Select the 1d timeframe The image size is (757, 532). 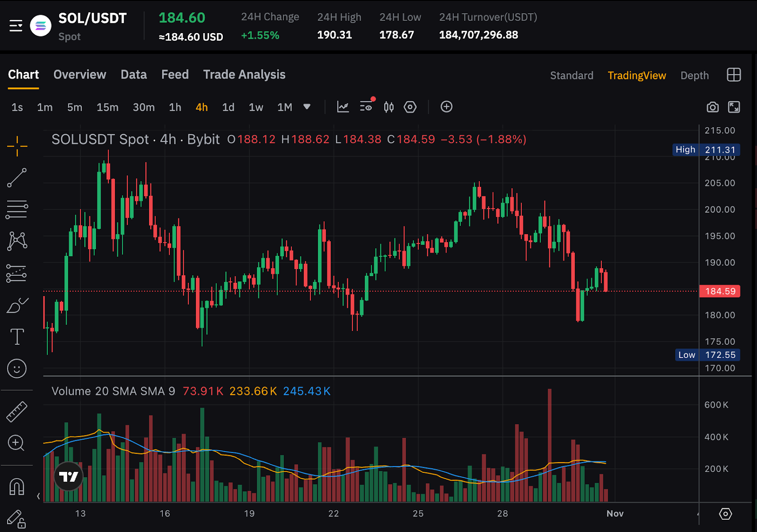click(228, 107)
